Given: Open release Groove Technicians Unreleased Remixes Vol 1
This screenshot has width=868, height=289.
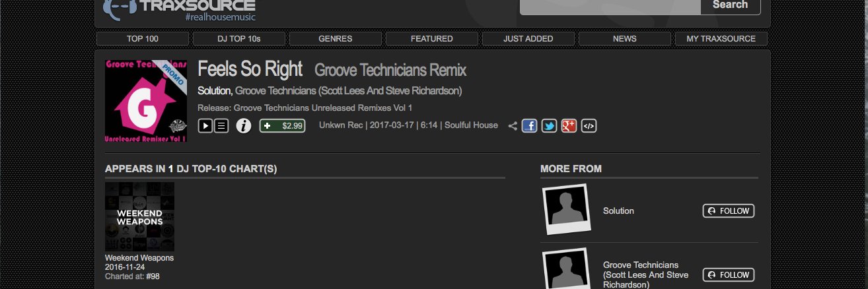Looking at the screenshot, I should [x=323, y=108].
